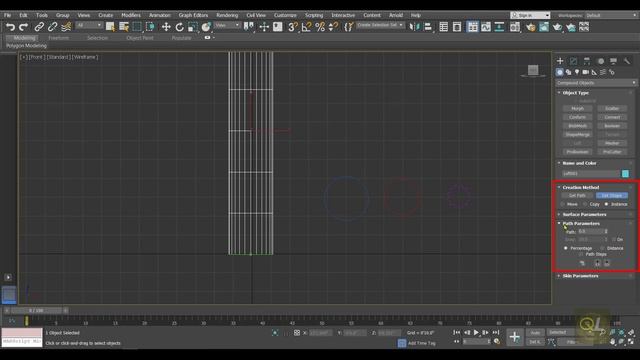
Task: Click the Bind to Space Warp icon
Action: point(66,27)
